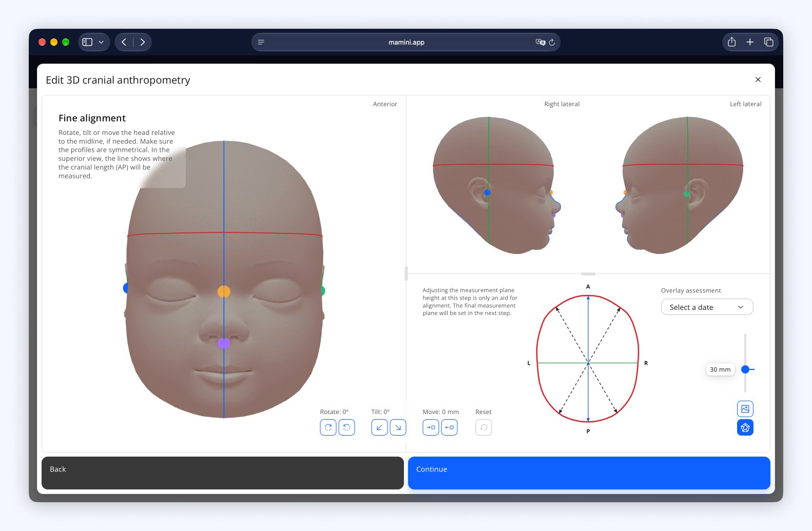Click the vertical panel divider handle
The width and height of the screenshot is (812, 531).
(406, 273)
